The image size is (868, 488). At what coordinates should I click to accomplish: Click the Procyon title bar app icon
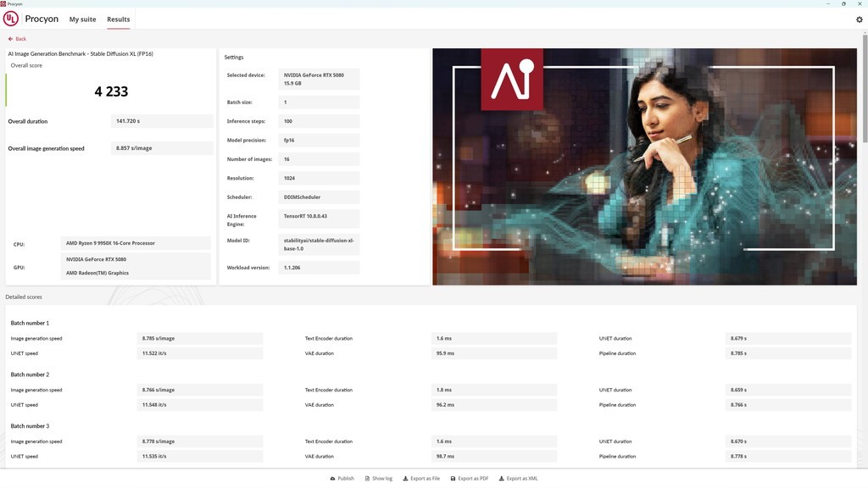3,3
